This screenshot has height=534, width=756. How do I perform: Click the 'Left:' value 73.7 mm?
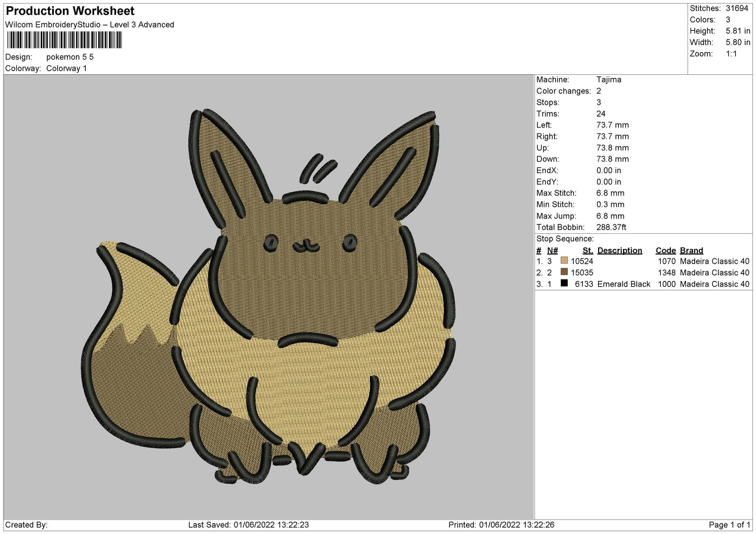tap(613, 126)
